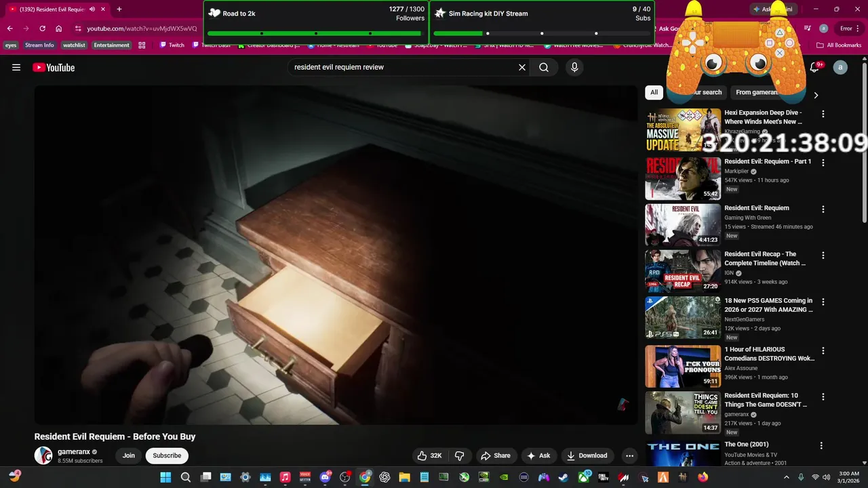Open the Resident Evil Recap thumbnail by IGN
Viewport: 868px width, 488px height.
(683, 271)
